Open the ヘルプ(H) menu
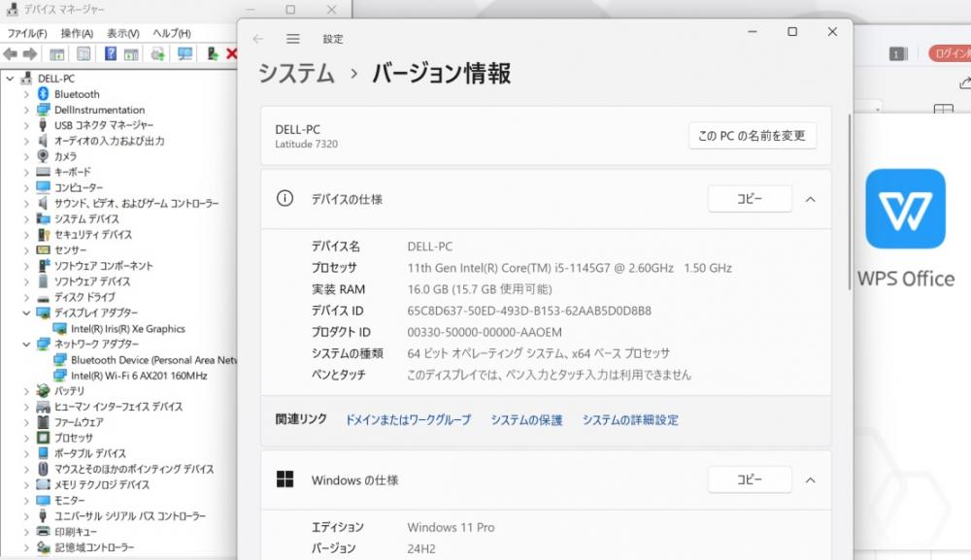This screenshot has height=560, width=971. [172, 33]
